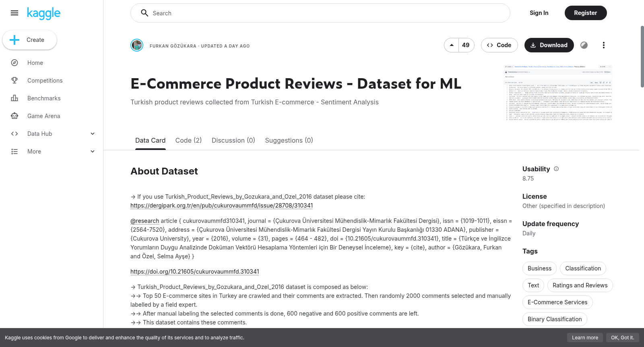Click the Update frequency value Daily
The image size is (644, 347).
click(x=529, y=233)
